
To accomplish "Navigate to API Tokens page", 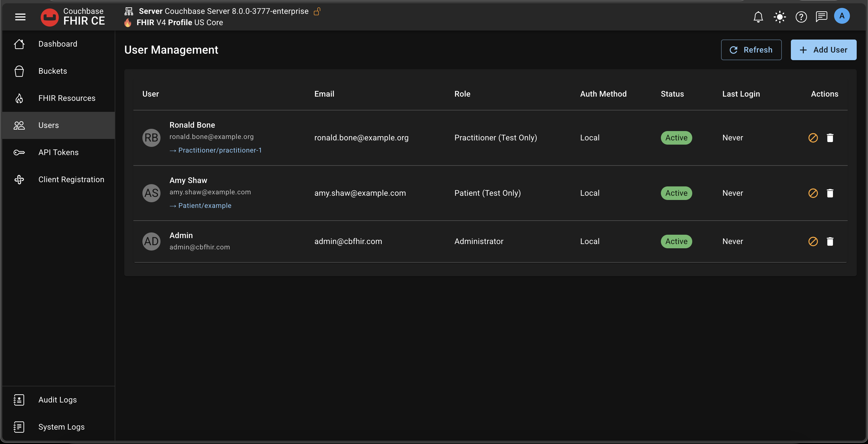I will (x=58, y=152).
